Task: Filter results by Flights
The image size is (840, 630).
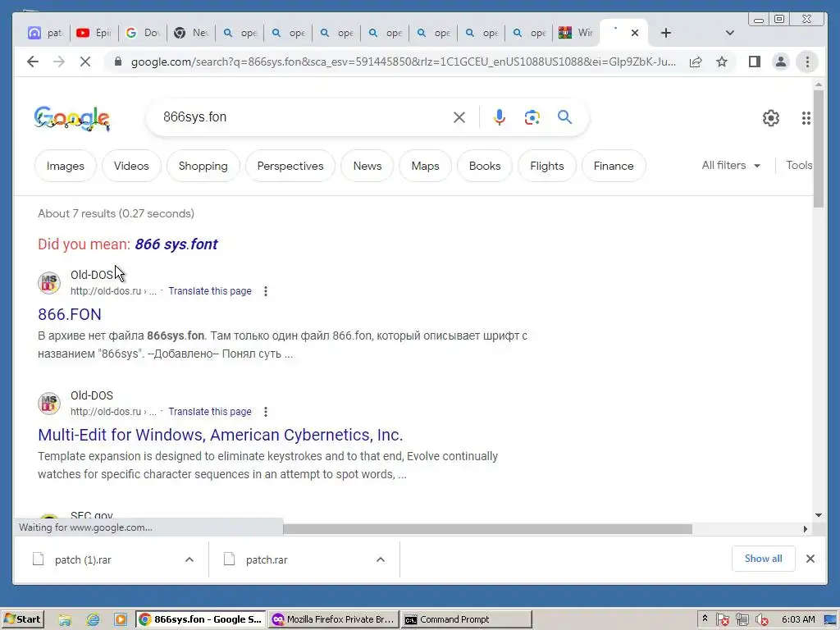Action: tap(547, 166)
